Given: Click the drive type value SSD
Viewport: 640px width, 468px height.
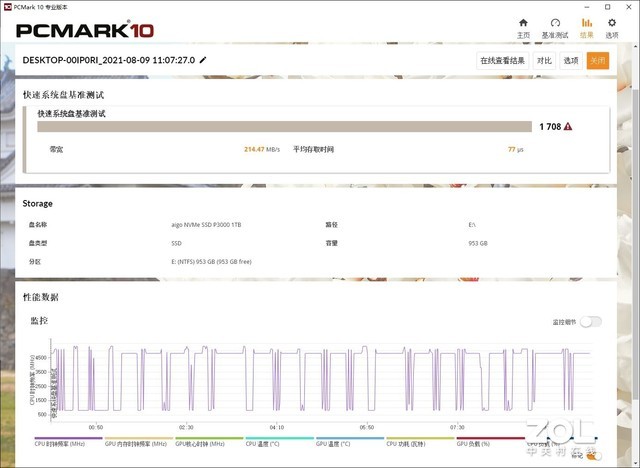Looking at the screenshot, I should 176,243.
